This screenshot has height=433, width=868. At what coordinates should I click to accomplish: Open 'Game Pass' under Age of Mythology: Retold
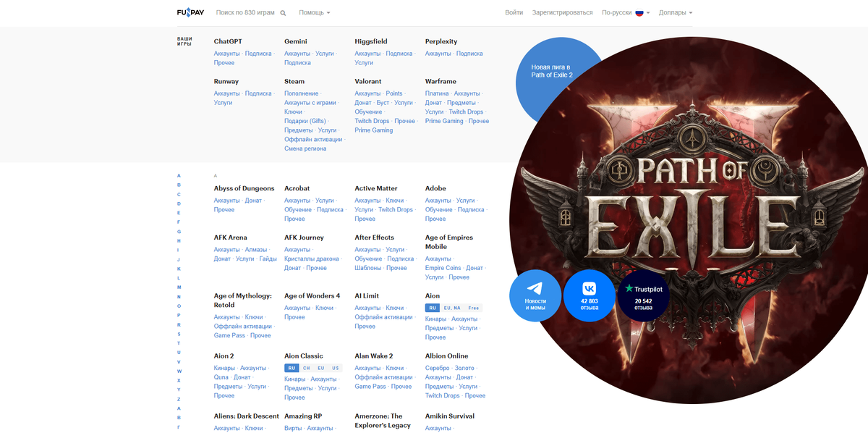tap(229, 335)
